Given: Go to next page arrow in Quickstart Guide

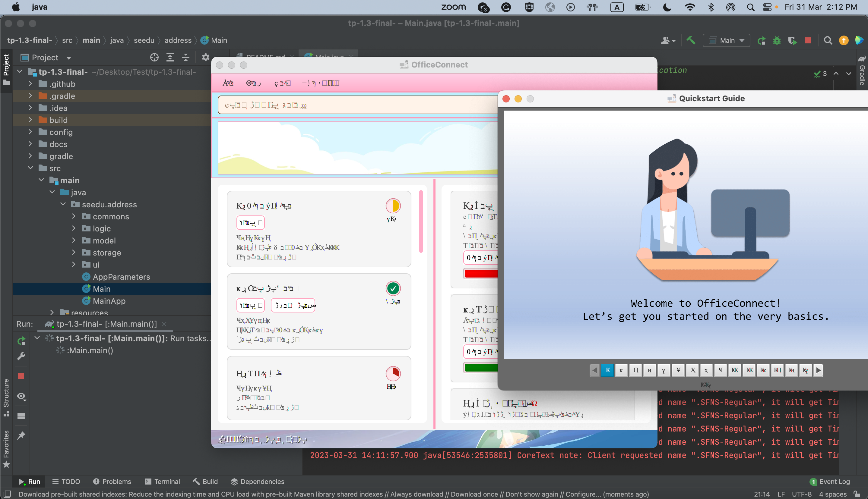Looking at the screenshot, I should point(818,370).
